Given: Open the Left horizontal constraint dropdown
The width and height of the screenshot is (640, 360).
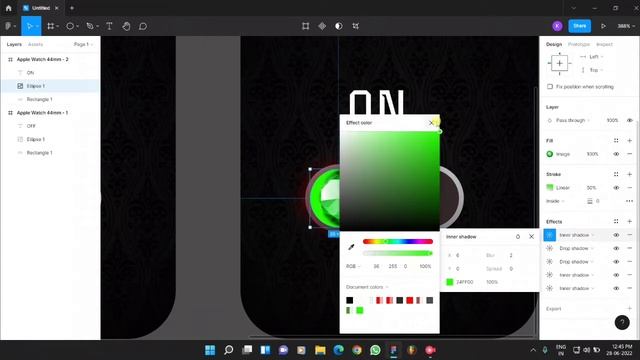Looking at the screenshot, I should pos(596,57).
